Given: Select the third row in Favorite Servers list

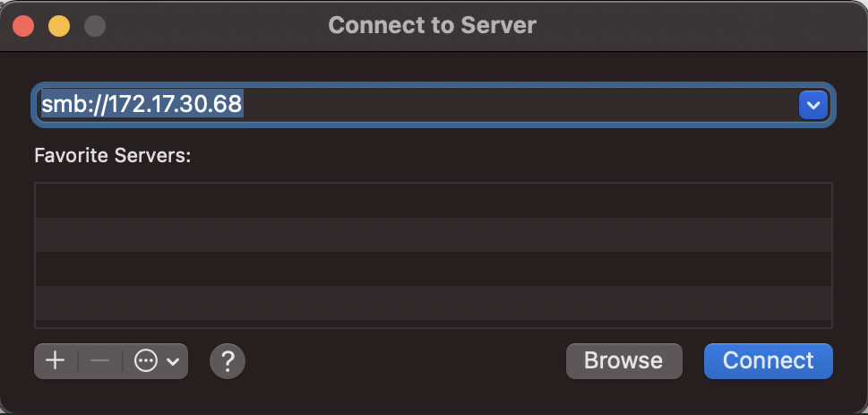Looking at the screenshot, I should [434, 269].
